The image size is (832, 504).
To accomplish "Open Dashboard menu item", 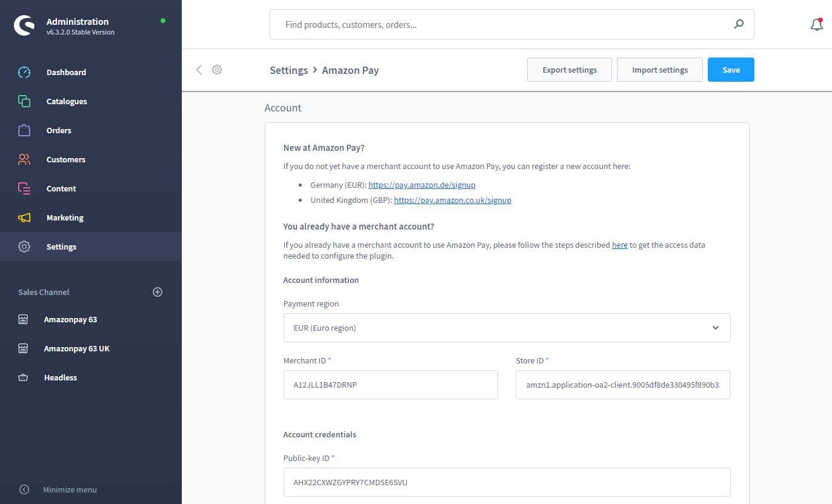I will 91,72.
